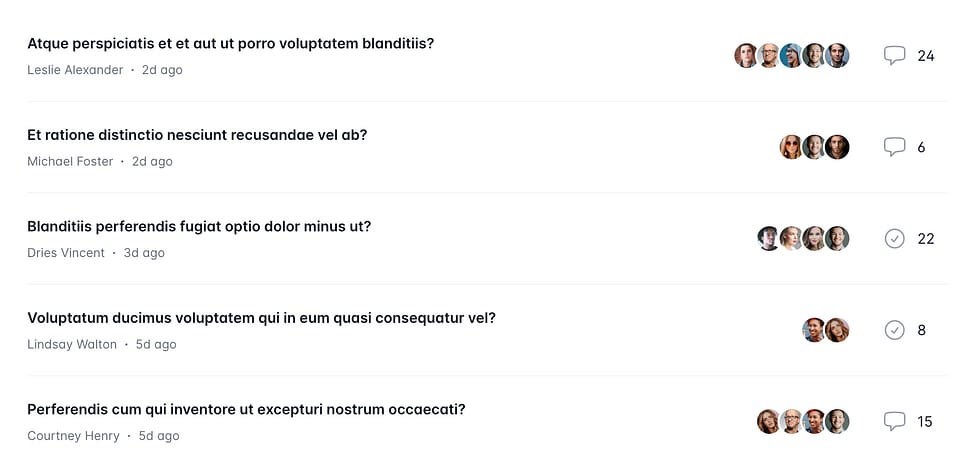Click author name Leslie Alexander
This screenshot has height=472, width=960.
tap(75, 70)
